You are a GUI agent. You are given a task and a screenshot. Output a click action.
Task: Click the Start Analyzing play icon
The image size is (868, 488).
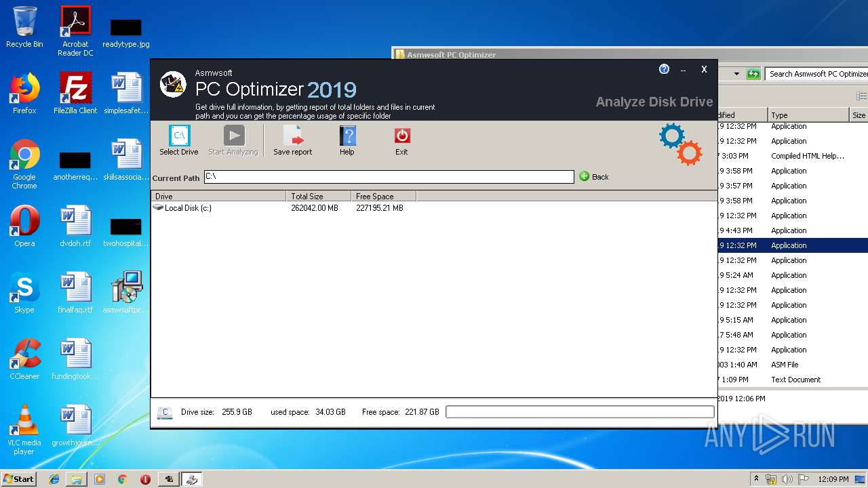pyautogui.click(x=234, y=136)
